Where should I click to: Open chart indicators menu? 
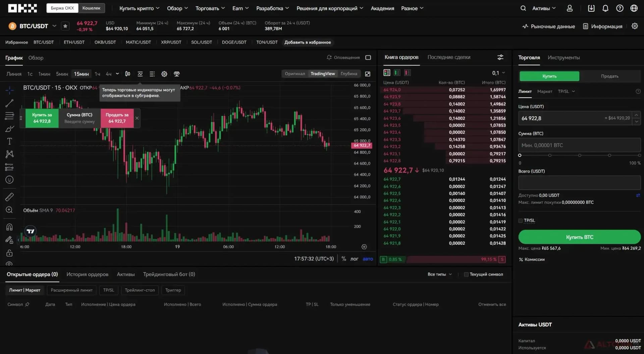click(x=140, y=74)
